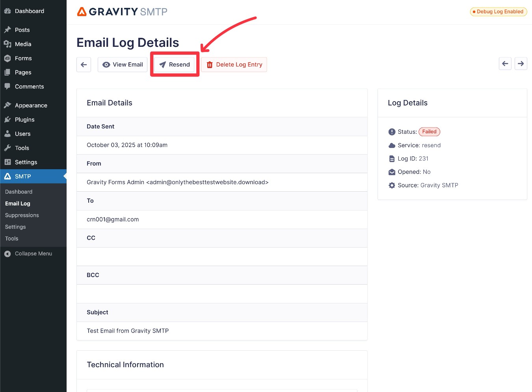Click the Tools wrench icon

pyautogui.click(x=8, y=148)
